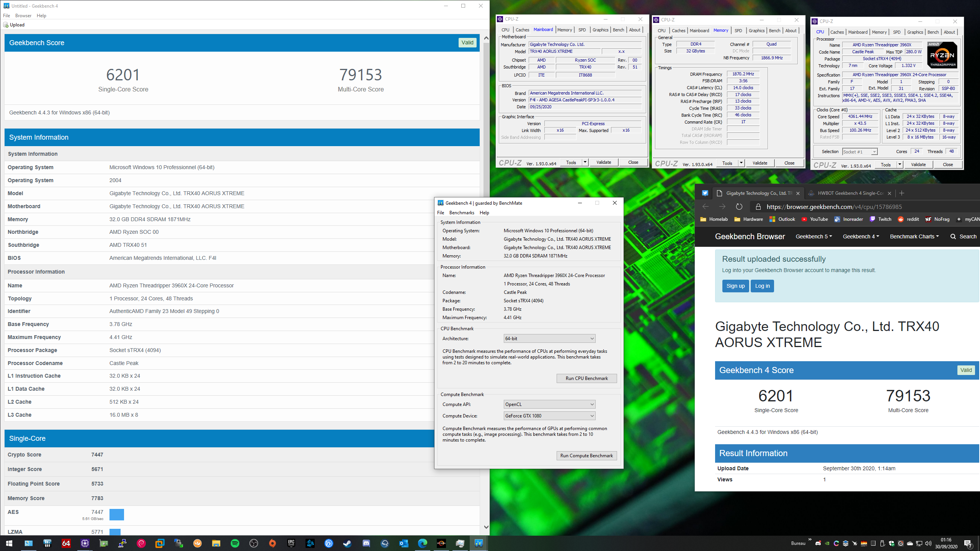Click Windows Security shield tray icon
The image size is (980, 551).
(x=892, y=543)
